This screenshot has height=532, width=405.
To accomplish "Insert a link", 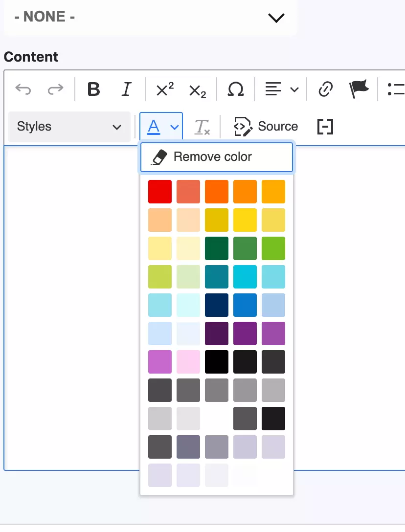I will click(325, 89).
